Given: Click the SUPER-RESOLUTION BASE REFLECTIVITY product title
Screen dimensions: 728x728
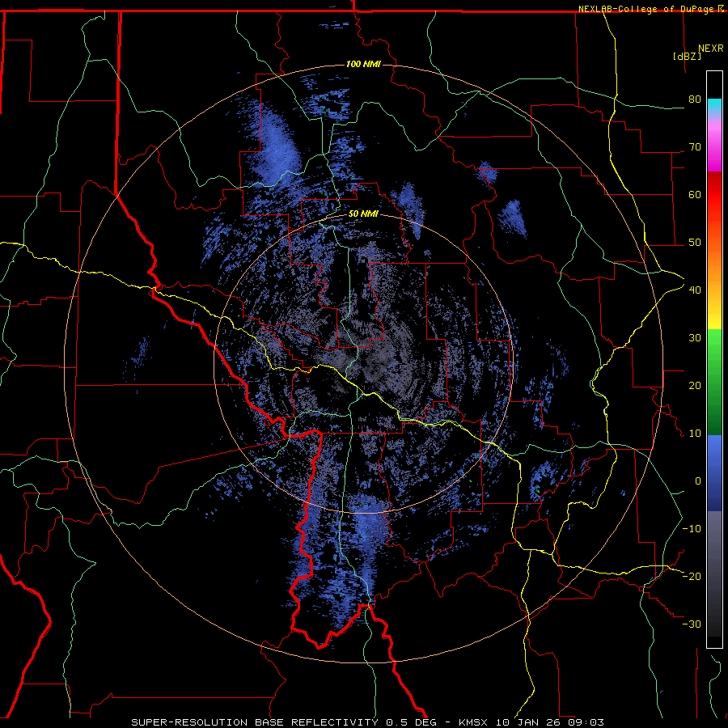Looking at the screenshot, I should 253,722.
